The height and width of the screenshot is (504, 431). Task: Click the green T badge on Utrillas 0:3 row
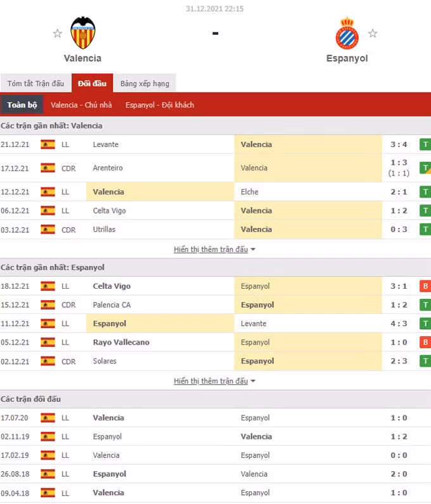425,229
